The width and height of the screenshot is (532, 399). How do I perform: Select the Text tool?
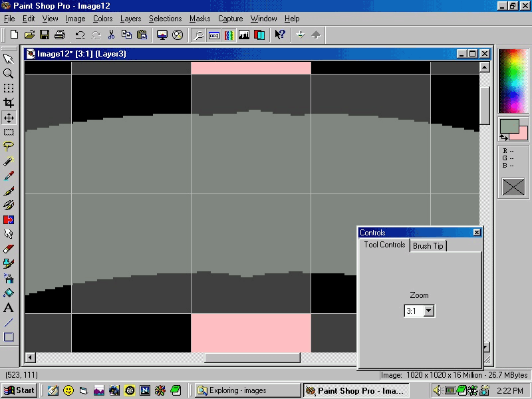coord(9,308)
